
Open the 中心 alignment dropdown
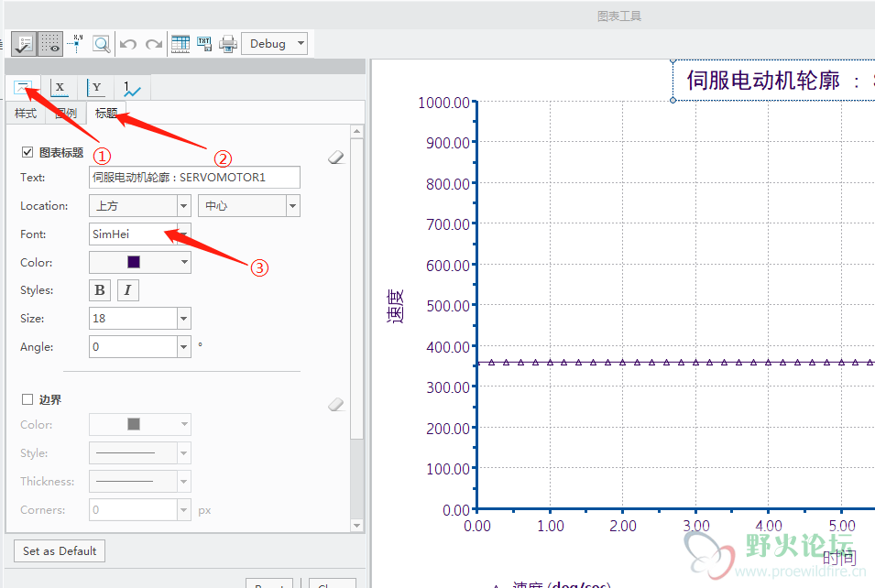249,206
